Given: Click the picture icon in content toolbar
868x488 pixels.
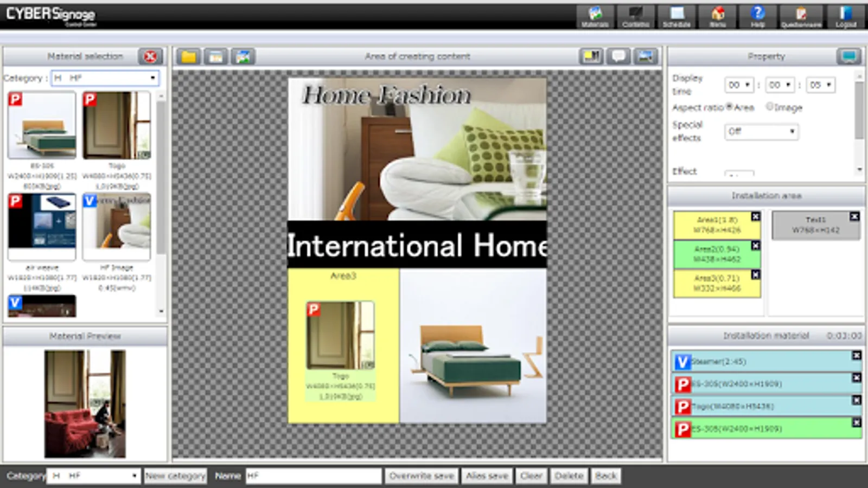Looking at the screenshot, I should pos(243,56).
